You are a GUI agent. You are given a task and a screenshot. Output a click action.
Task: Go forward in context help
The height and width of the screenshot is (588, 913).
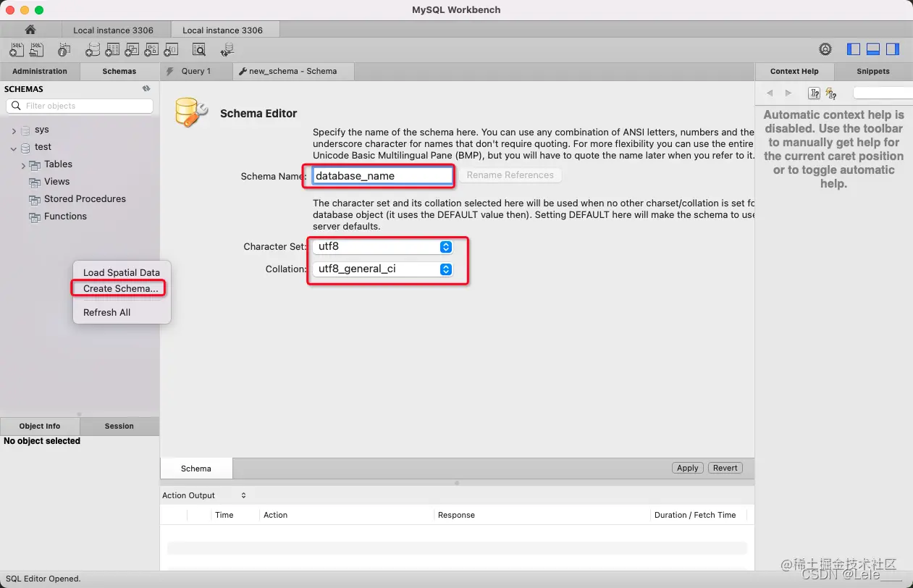point(788,93)
